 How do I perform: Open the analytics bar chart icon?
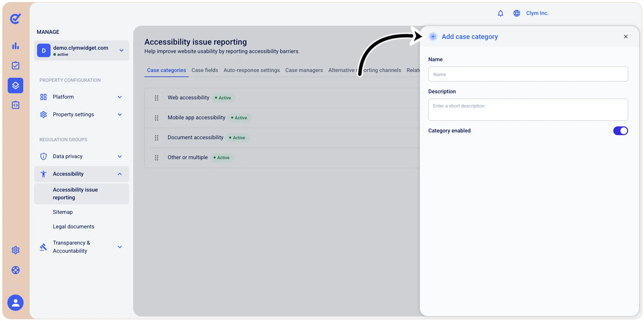(x=15, y=46)
